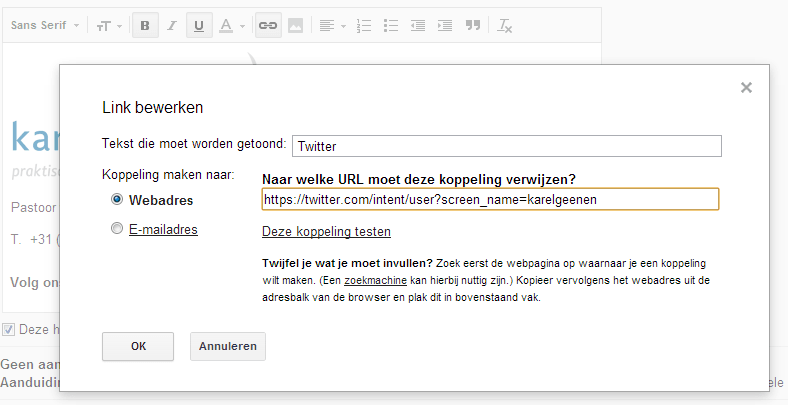
Task: Click the insert link icon
Action: pos(268,26)
